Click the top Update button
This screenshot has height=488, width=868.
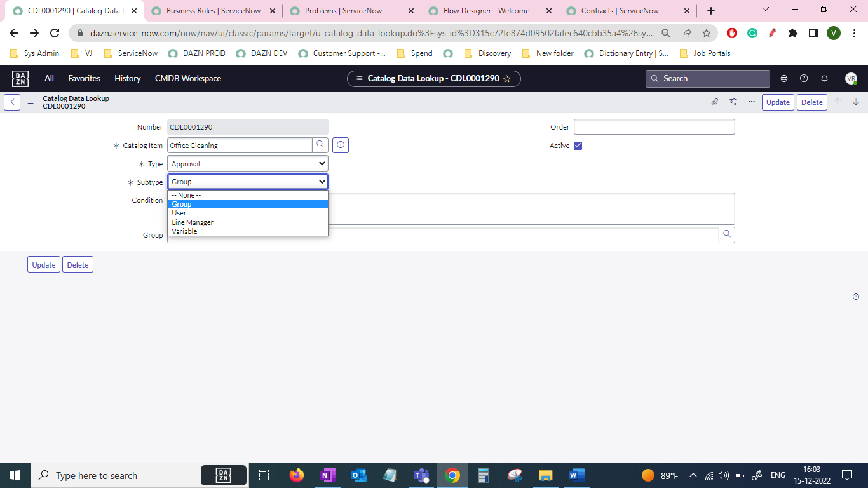pos(778,102)
